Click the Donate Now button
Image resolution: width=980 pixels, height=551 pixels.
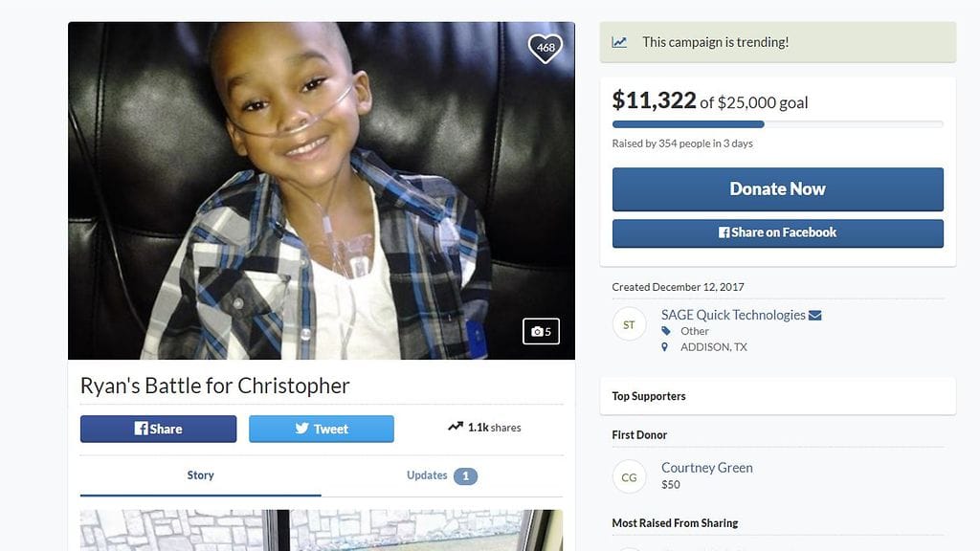pos(777,188)
